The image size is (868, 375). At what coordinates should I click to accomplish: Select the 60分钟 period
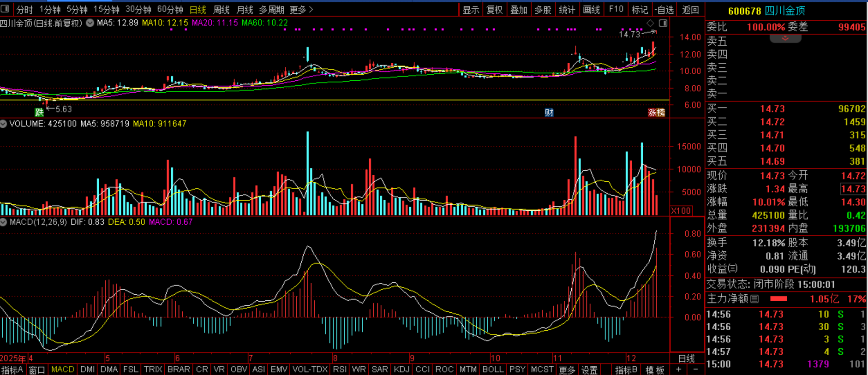[170, 9]
